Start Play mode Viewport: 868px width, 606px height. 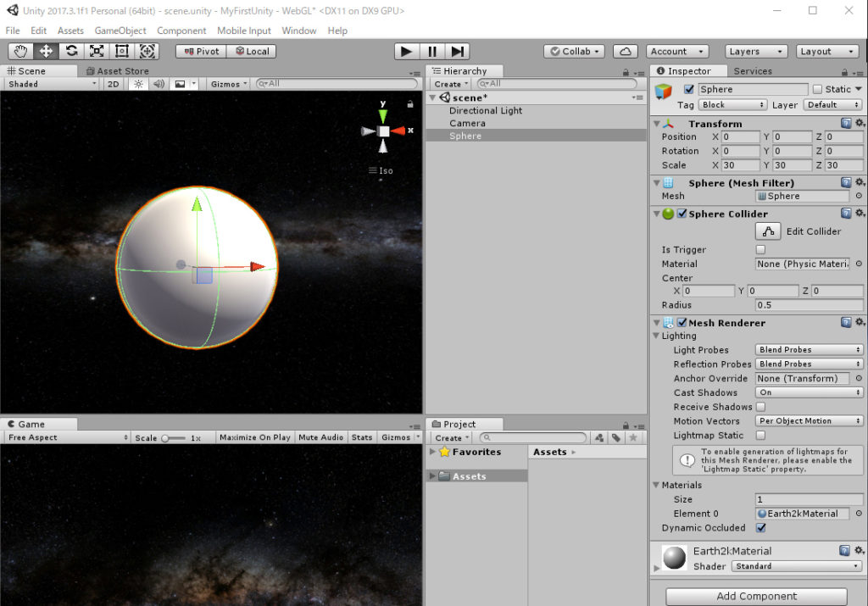pos(406,52)
